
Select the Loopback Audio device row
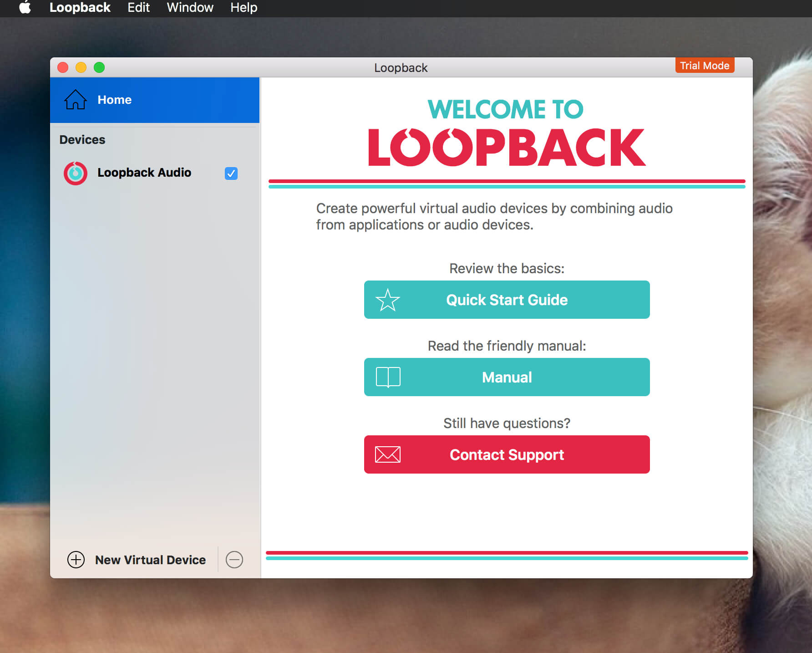coord(155,173)
